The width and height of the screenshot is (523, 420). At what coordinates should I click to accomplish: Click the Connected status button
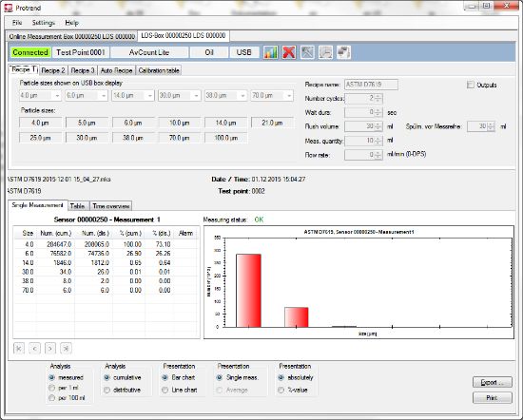tap(30, 52)
